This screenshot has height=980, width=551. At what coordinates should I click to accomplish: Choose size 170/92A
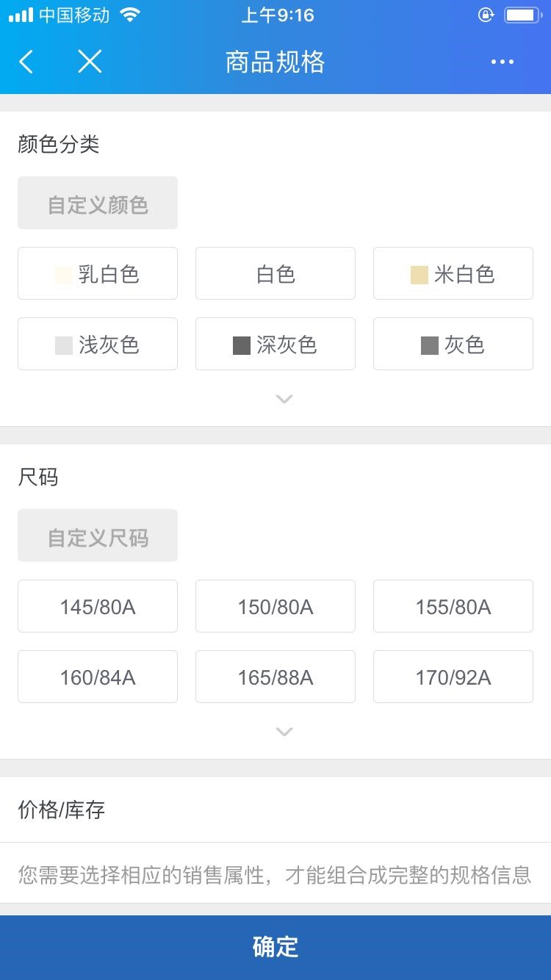point(453,677)
